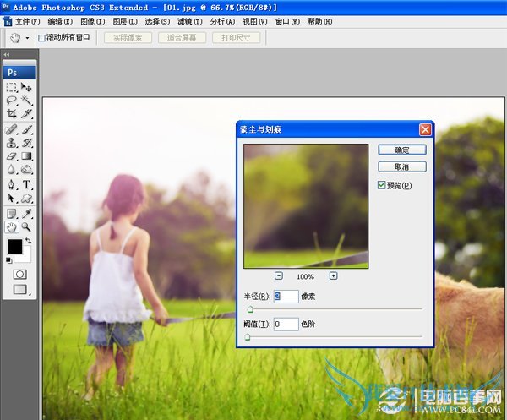The width and height of the screenshot is (507, 420).
Task: Click the Print Size button
Action: (x=236, y=38)
